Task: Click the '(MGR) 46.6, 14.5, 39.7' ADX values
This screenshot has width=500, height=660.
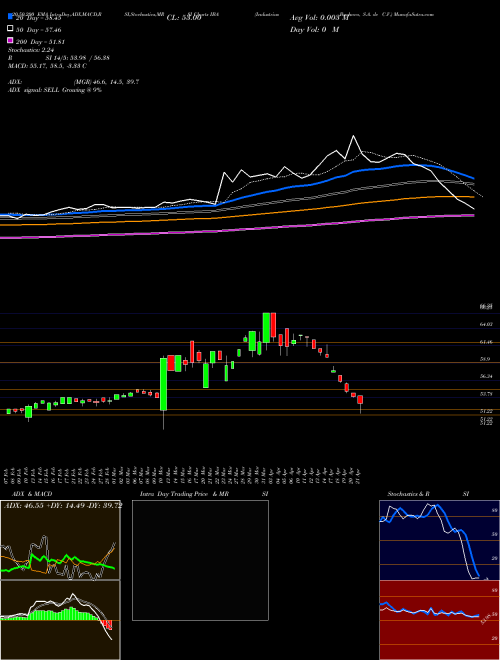Action: 106,82
